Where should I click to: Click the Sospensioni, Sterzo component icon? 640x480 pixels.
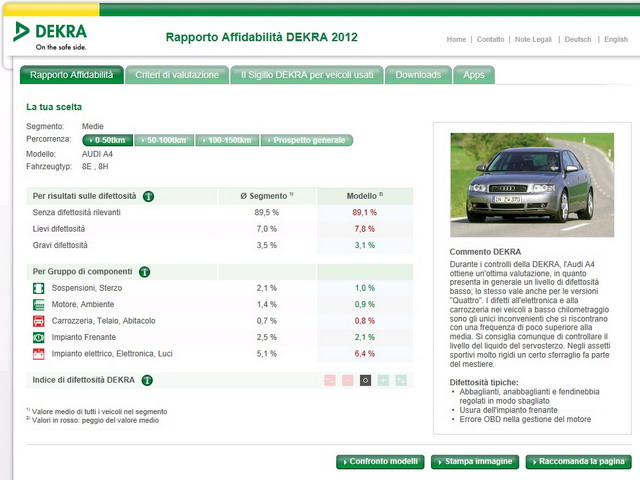38,288
